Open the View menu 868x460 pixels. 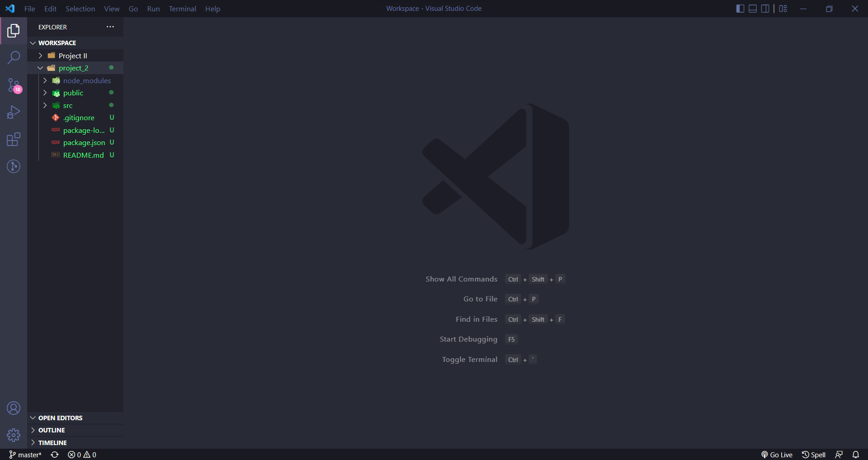point(112,9)
